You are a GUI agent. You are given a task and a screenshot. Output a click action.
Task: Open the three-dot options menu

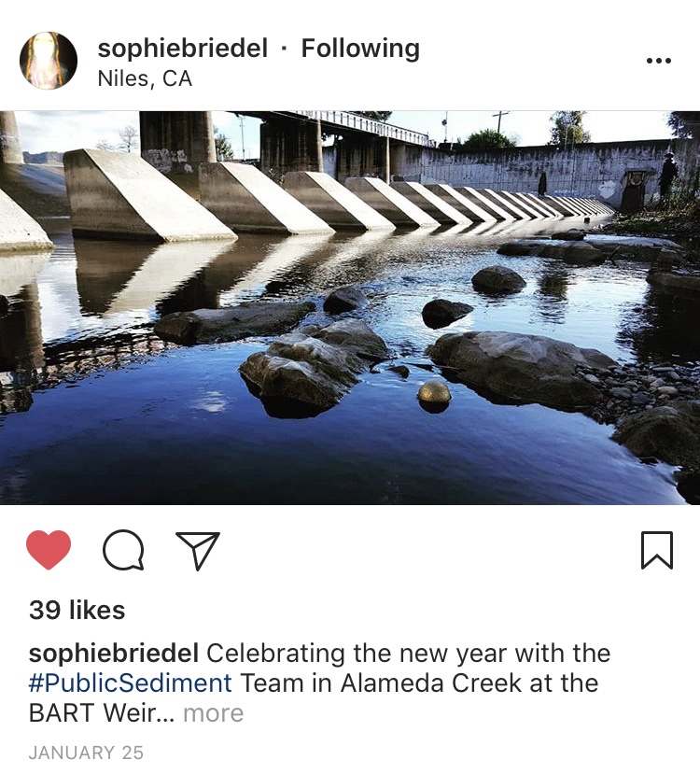659,61
